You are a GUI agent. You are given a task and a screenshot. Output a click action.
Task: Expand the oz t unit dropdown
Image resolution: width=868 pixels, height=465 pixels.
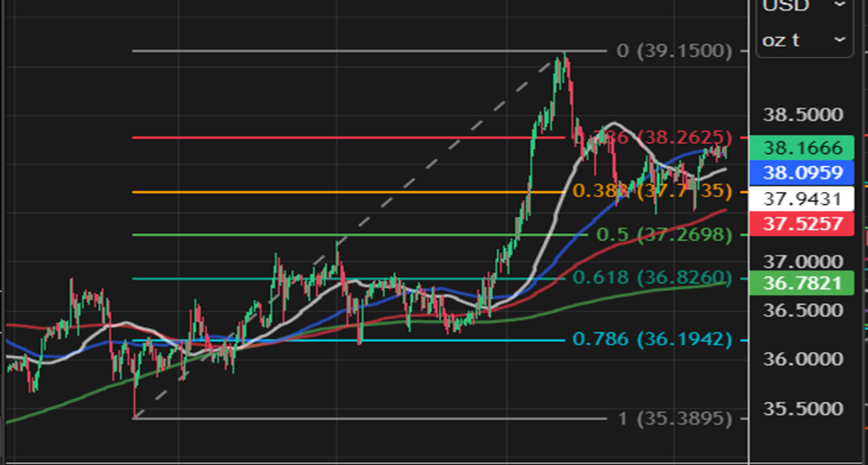coord(804,40)
